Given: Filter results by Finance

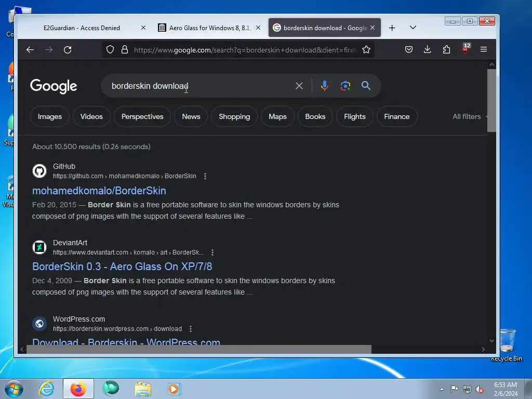Looking at the screenshot, I should pos(397,117).
